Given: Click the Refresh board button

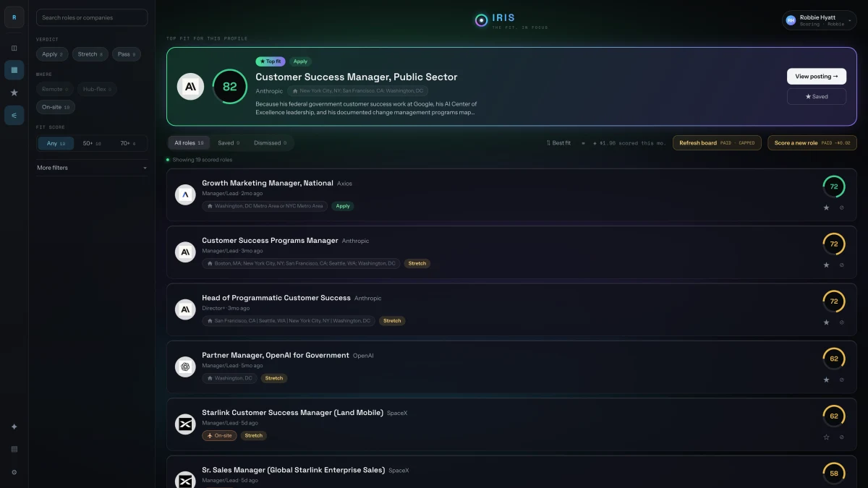Looking at the screenshot, I should [x=717, y=143].
